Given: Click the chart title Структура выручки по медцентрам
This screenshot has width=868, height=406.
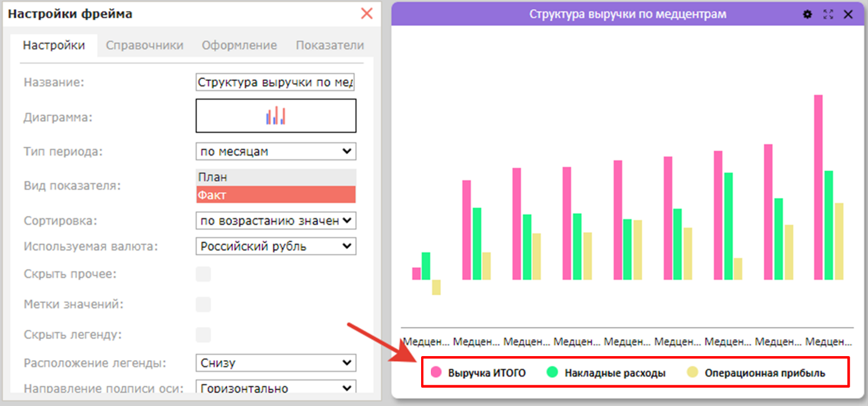Looking at the screenshot, I should click(627, 14).
